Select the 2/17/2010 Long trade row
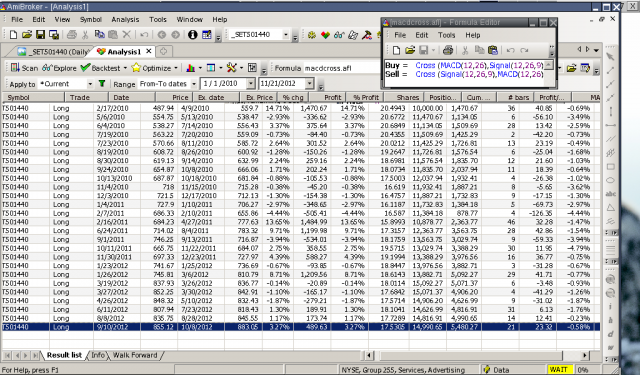This screenshot has width=640, height=375. 301,108
